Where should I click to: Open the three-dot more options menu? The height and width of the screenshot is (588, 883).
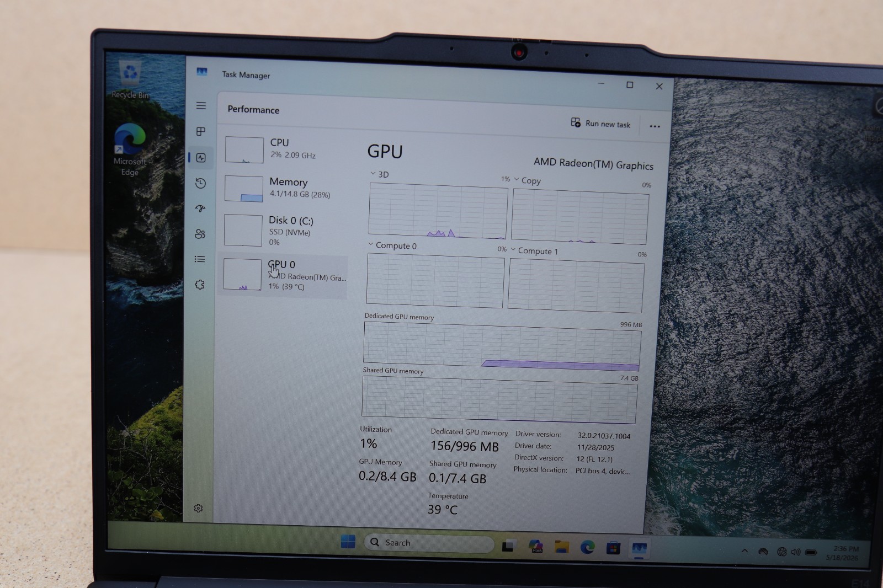pyautogui.click(x=655, y=126)
